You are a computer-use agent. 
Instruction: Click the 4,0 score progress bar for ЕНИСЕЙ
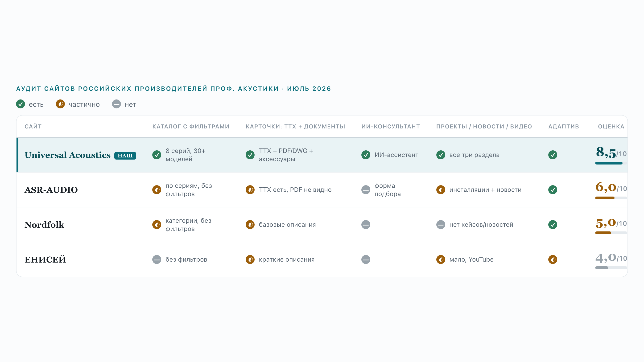pyautogui.click(x=611, y=268)
